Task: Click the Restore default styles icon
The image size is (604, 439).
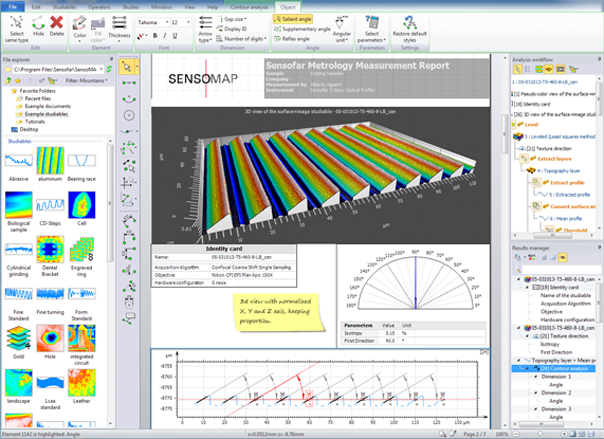Action: pos(409,23)
